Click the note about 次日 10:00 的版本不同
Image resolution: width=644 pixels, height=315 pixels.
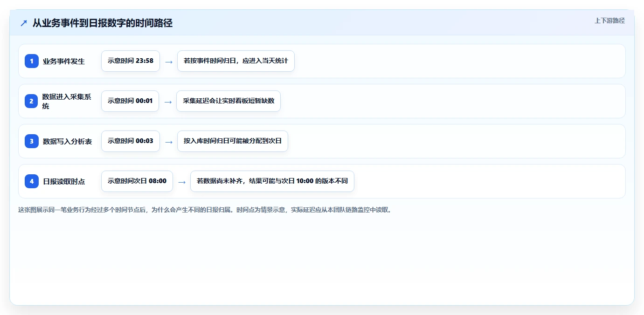point(272,181)
